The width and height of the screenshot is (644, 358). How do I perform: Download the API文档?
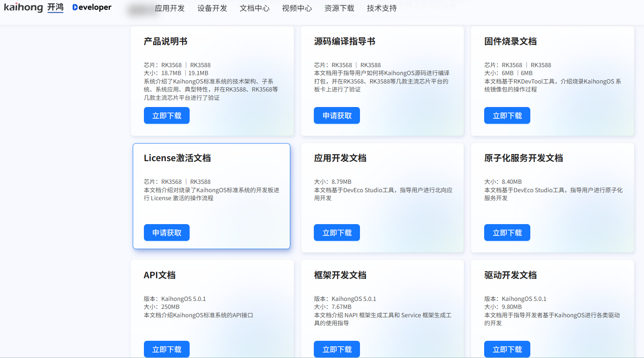[x=167, y=349]
